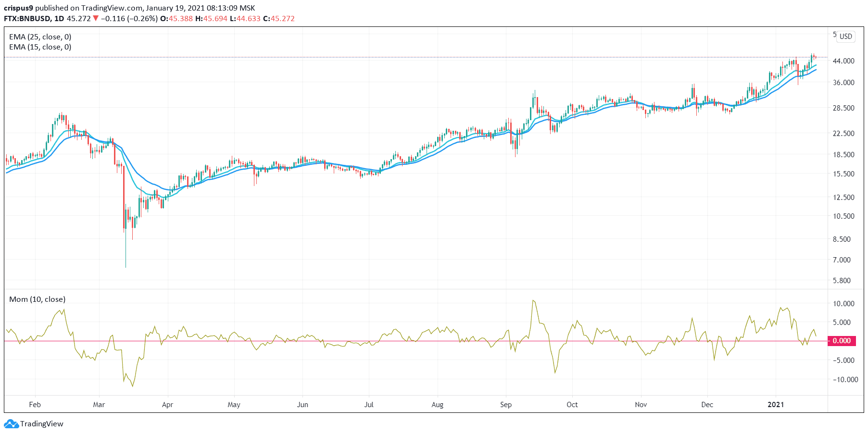Click the Apr label on time axis
The height and width of the screenshot is (435, 868).
click(x=167, y=405)
